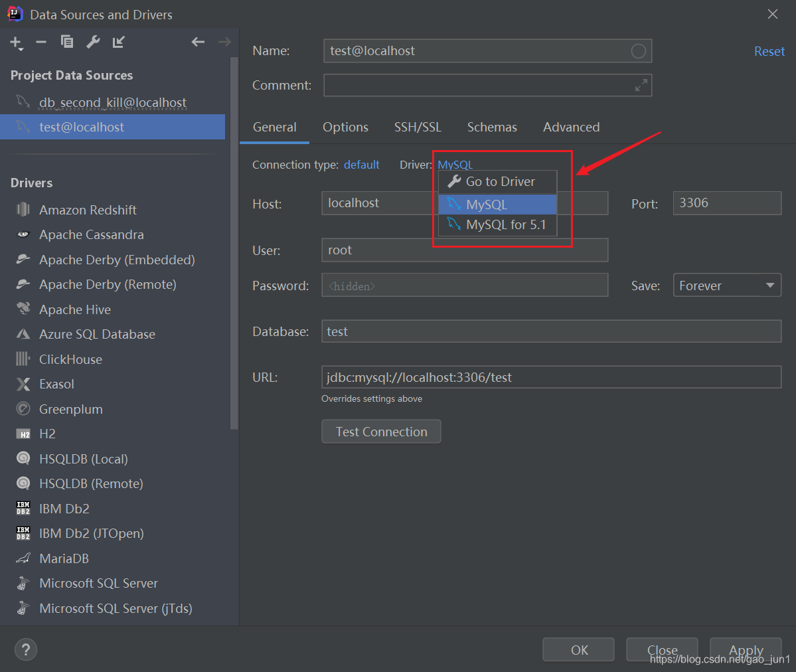Screen dimensions: 796x672
Task: Click the H2 driver icon
Action: coord(23,434)
